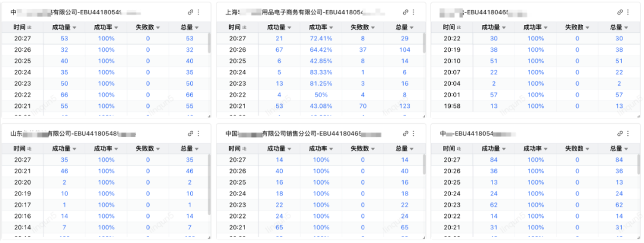Open 总量 dropdown in 山东 有限公司 panel
Viewport: 644px width, 243px height.
(197, 149)
